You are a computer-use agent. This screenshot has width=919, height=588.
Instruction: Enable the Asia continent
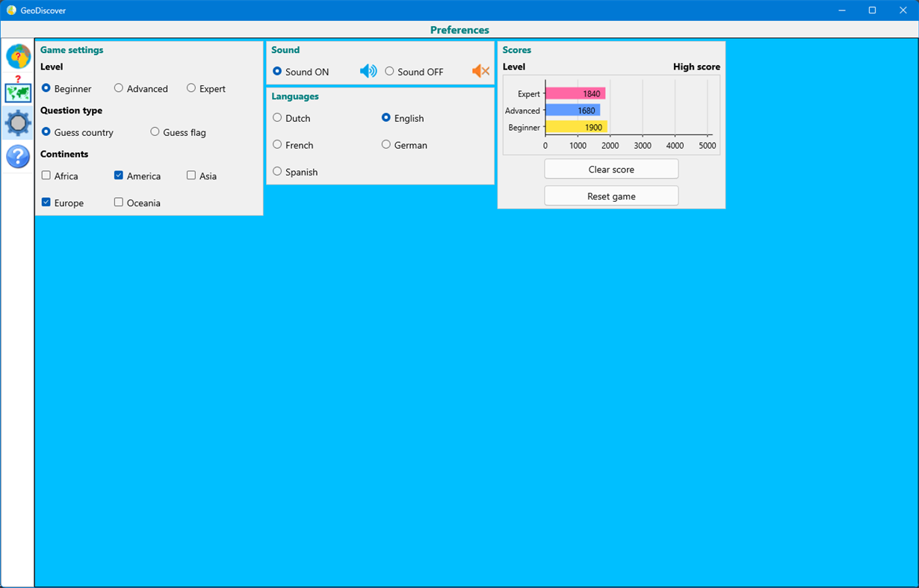click(191, 176)
